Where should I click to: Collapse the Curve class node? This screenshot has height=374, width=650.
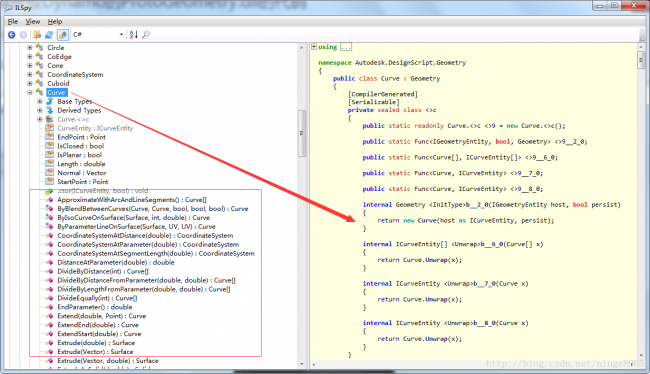30,92
